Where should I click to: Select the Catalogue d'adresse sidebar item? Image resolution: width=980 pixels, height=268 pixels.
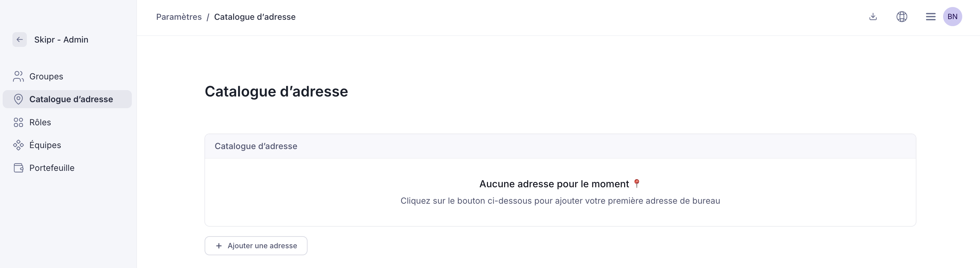71,99
